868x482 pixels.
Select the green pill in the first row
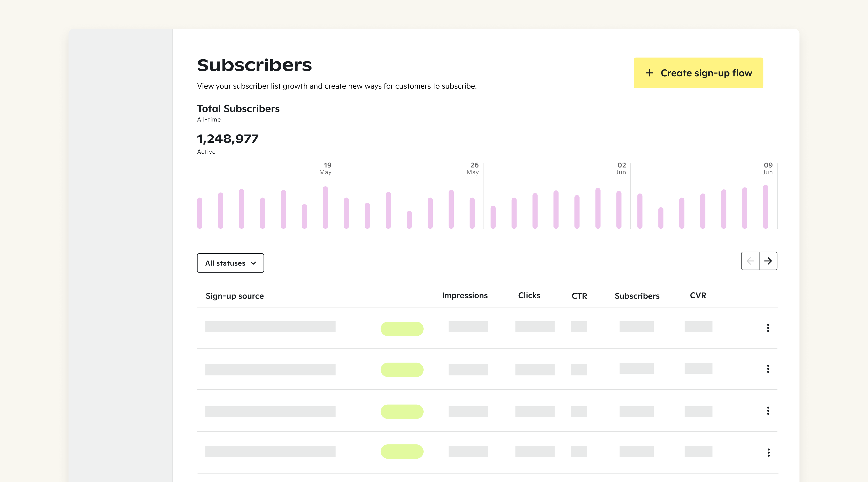tap(402, 328)
